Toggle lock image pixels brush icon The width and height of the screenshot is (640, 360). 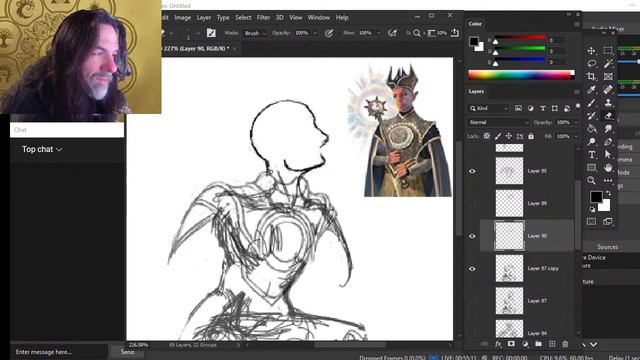tap(498, 136)
